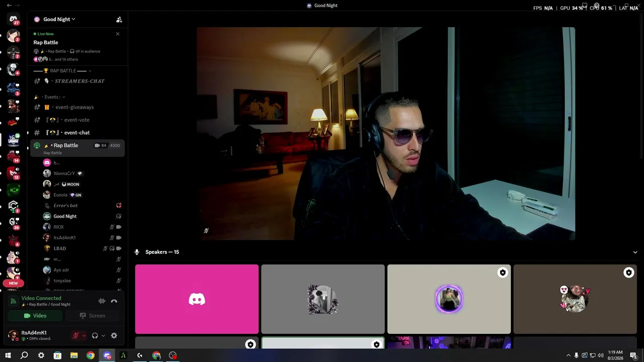The width and height of the screenshot is (644, 362).
Task: Open the volume control in system tray
Action: [x=600, y=355]
